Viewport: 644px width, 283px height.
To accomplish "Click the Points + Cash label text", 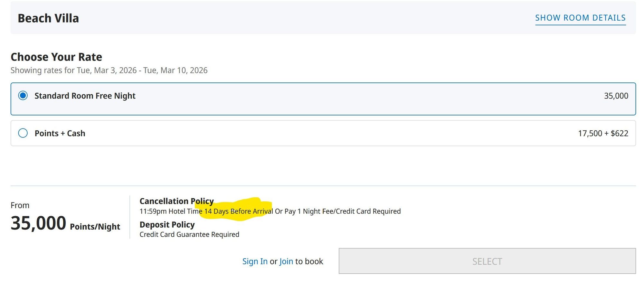I will coord(60,133).
